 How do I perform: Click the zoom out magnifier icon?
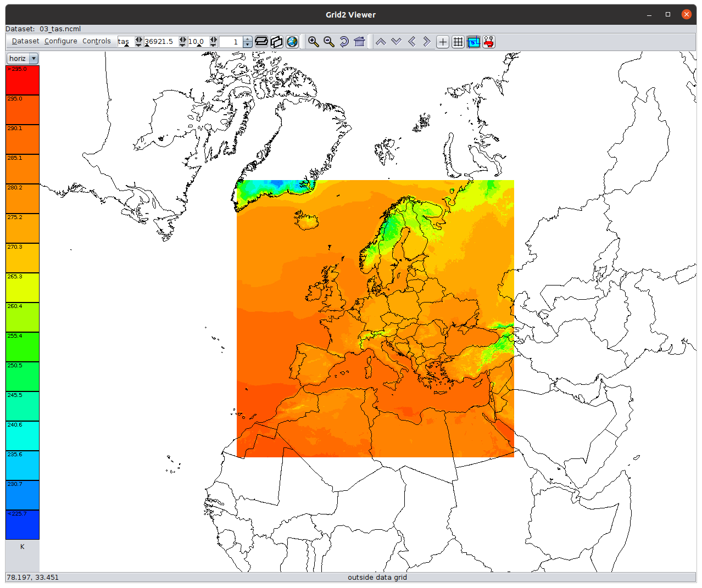(329, 42)
